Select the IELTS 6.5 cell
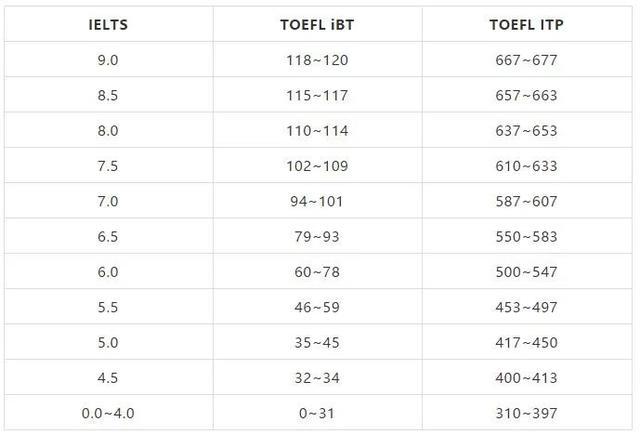Screen dimensions: 640x435 point(106,237)
